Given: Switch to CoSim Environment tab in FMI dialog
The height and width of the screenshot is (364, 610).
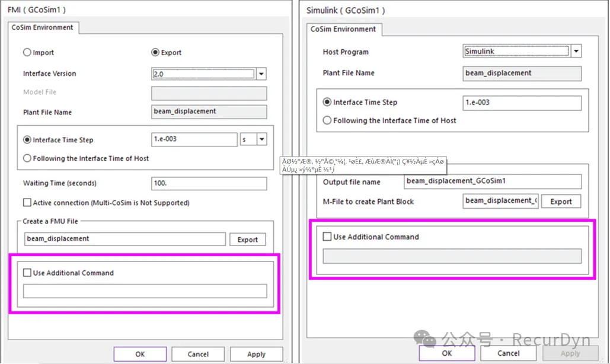Looking at the screenshot, I should [43, 27].
